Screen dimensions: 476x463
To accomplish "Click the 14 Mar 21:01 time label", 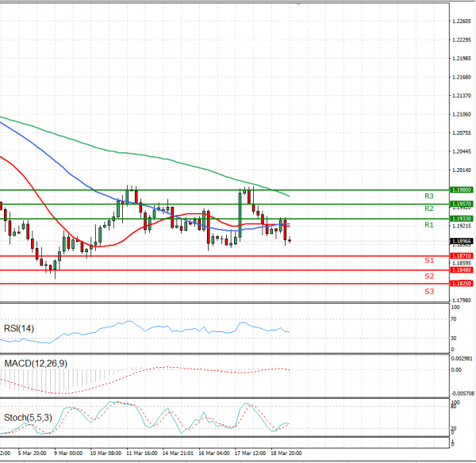I will point(178,453).
